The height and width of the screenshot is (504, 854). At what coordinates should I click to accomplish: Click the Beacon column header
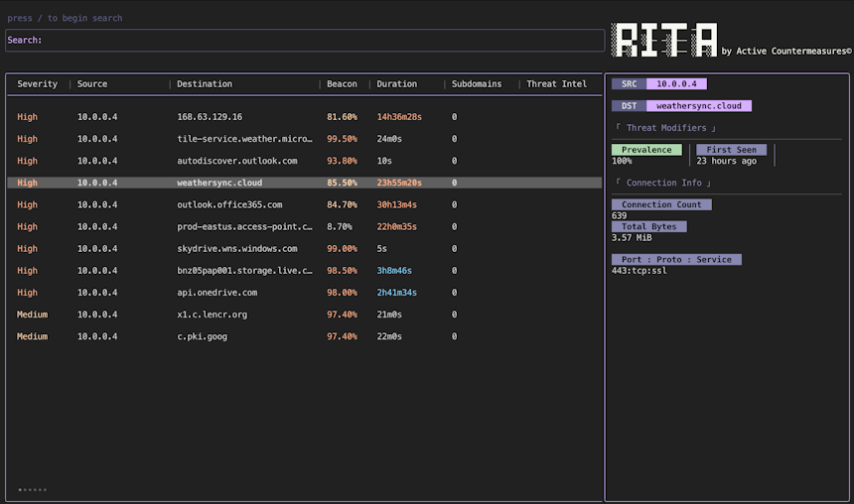342,83
